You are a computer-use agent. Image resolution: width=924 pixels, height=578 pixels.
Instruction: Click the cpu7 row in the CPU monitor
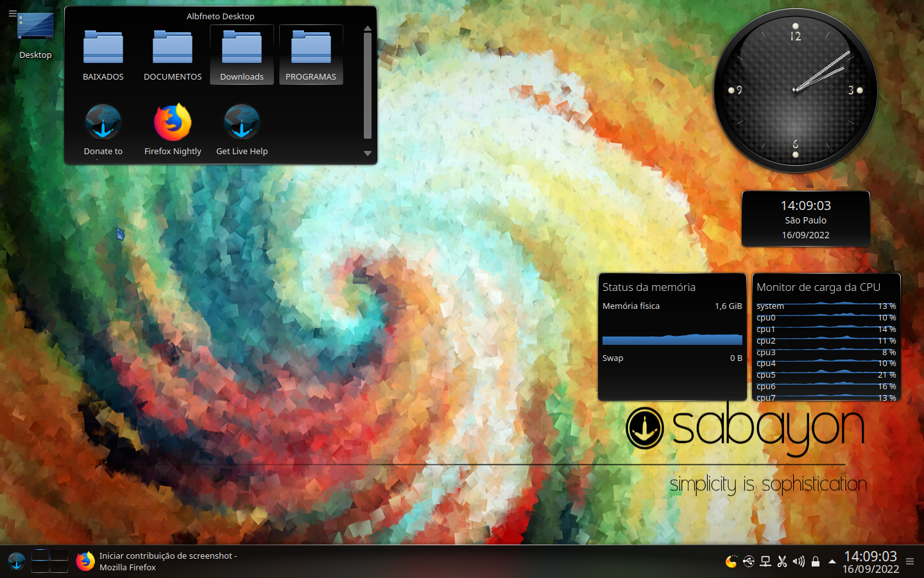[x=826, y=398]
